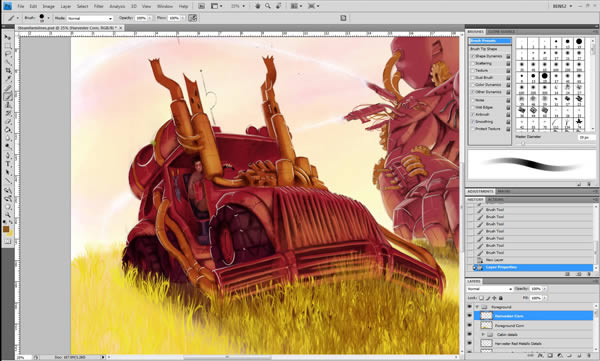Select the Zoom tool in application bar

[268, 6]
